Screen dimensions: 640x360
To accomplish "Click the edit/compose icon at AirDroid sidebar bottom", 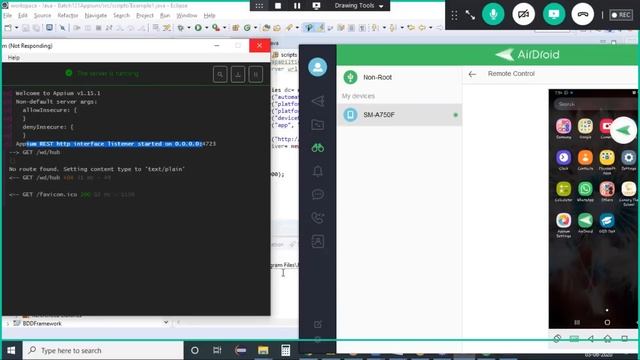I will pyautogui.click(x=318, y=324).
